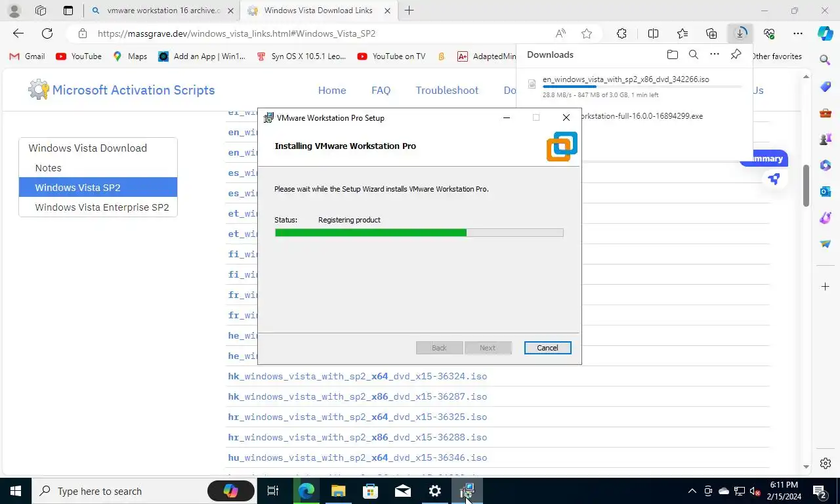Open the FAQ menu item

(381, 91)
